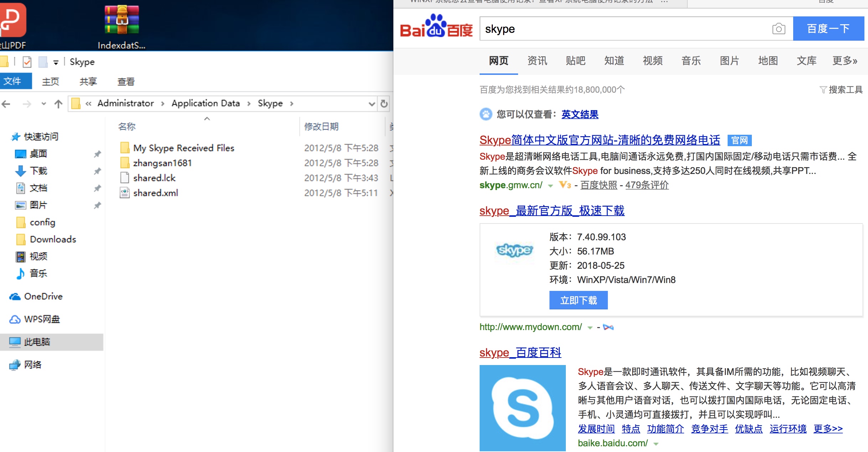Screen dimensions: 868x452
Task: Switch to Baidu's 图片 results tab
Action: tap(730, 61)
